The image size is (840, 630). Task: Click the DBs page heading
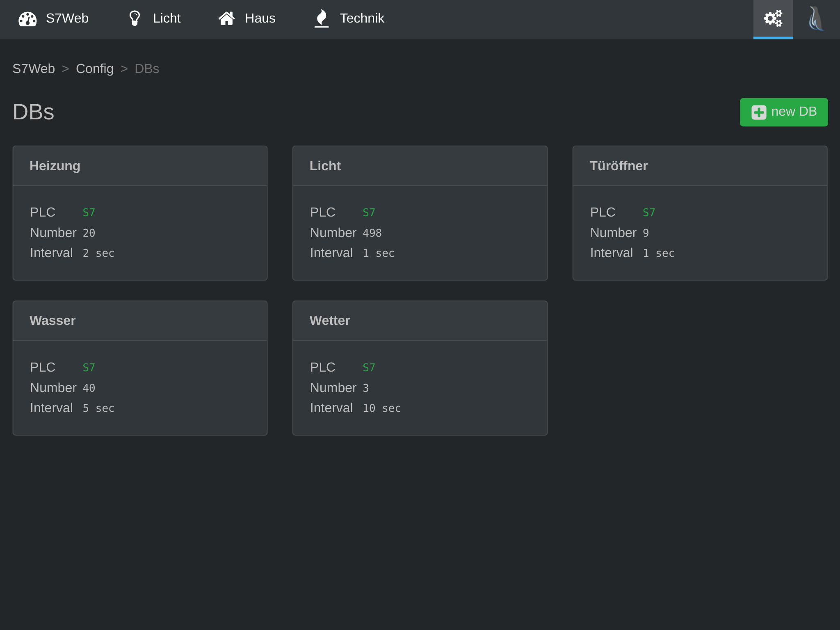(x=34, y=112)
